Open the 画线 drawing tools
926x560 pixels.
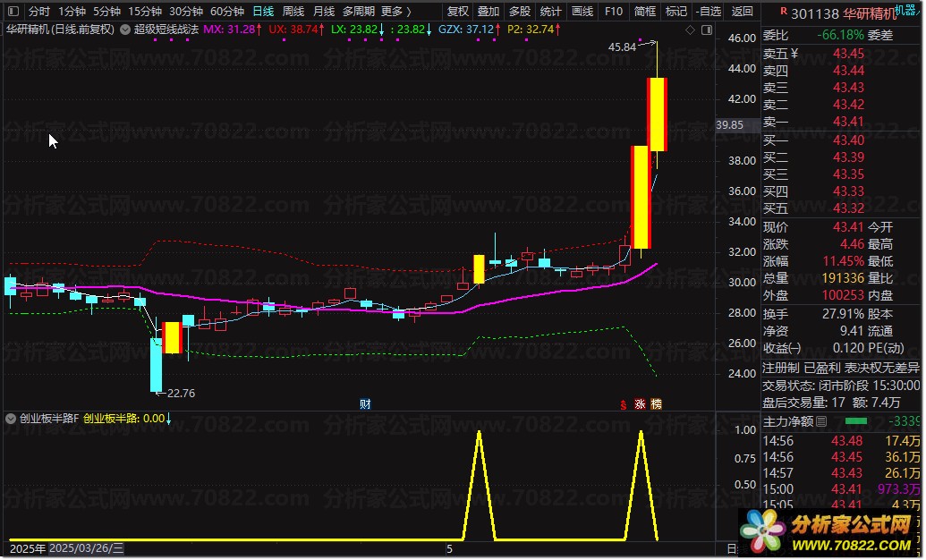(582, 12)
